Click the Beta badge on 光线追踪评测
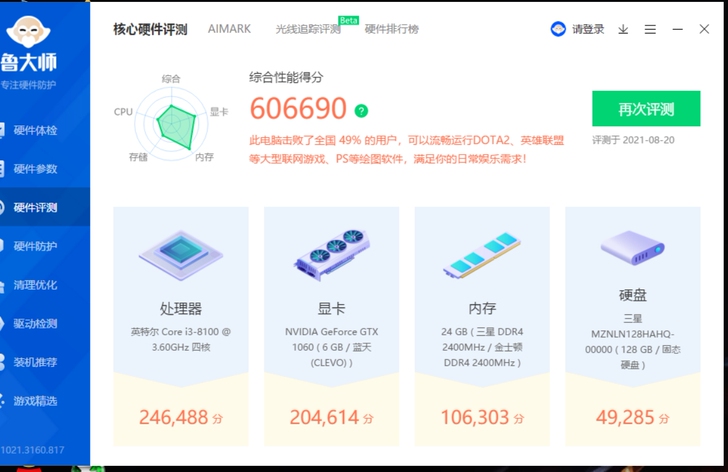Screen dimensions: 728x472 pyautogui.click(x=348, y=20)
